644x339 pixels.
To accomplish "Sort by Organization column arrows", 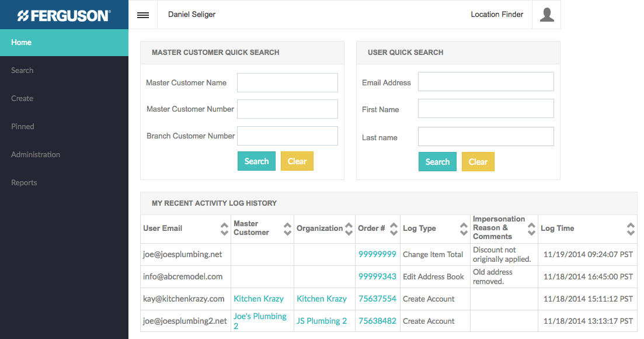I will [x=349, y=229].
